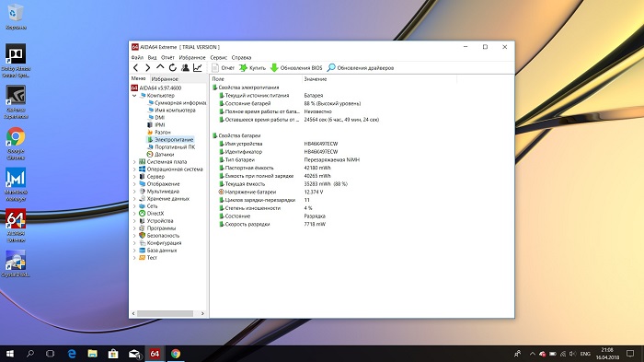Expand the Системная плата node
The image size is (644, 362).
tap(134, 162)
